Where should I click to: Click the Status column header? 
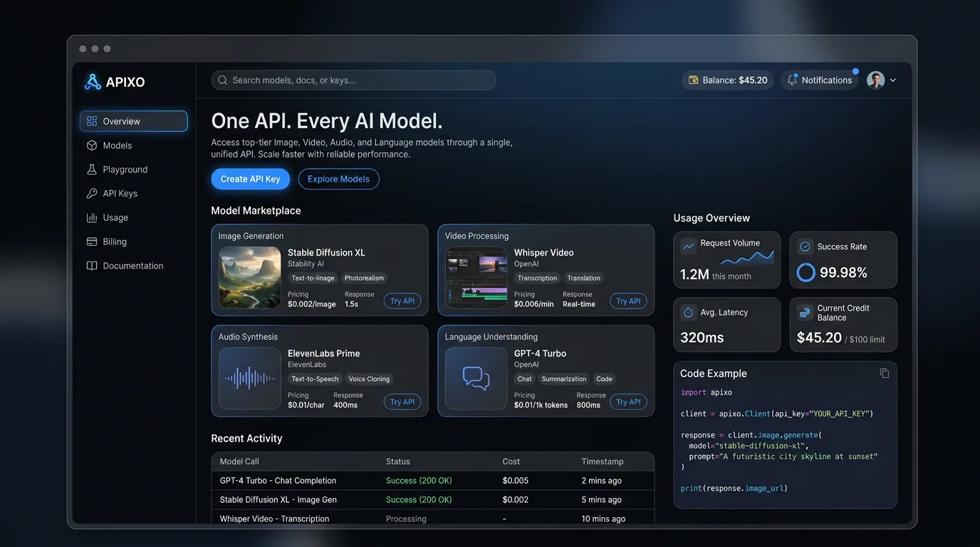pyautogui.click(x=398, y=462)
